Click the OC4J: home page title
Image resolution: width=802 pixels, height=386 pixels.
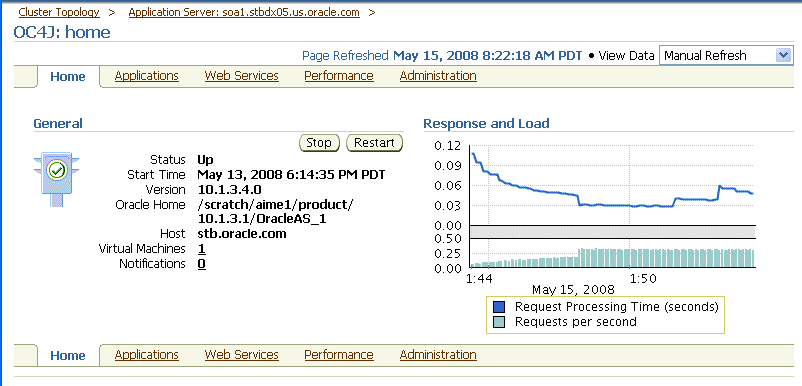coord(62,32)
